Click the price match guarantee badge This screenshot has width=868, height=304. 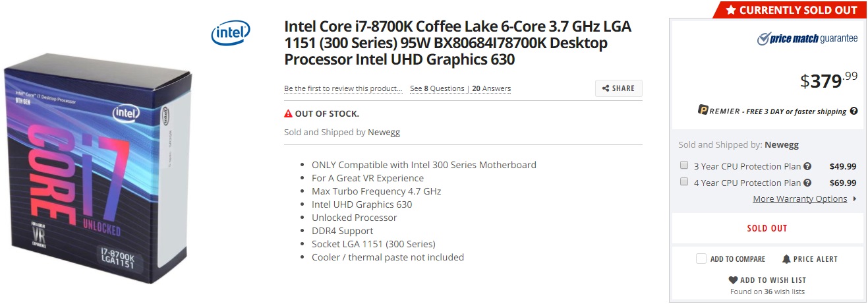[807, 39]
